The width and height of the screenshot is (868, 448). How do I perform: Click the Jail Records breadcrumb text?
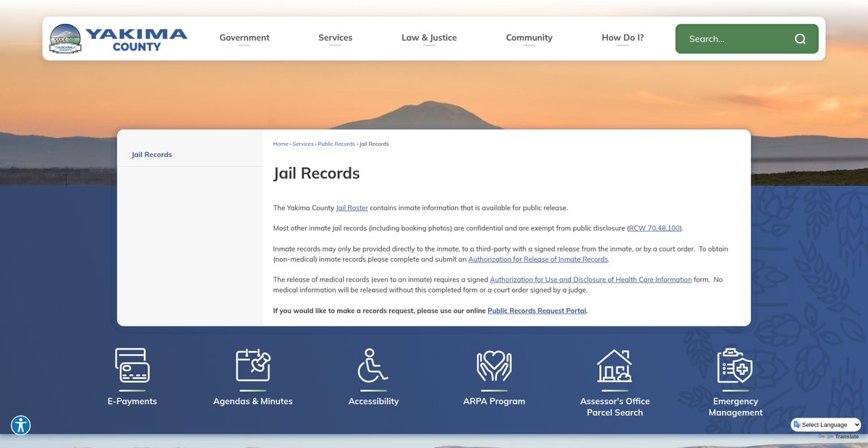[x=374, y=144]
